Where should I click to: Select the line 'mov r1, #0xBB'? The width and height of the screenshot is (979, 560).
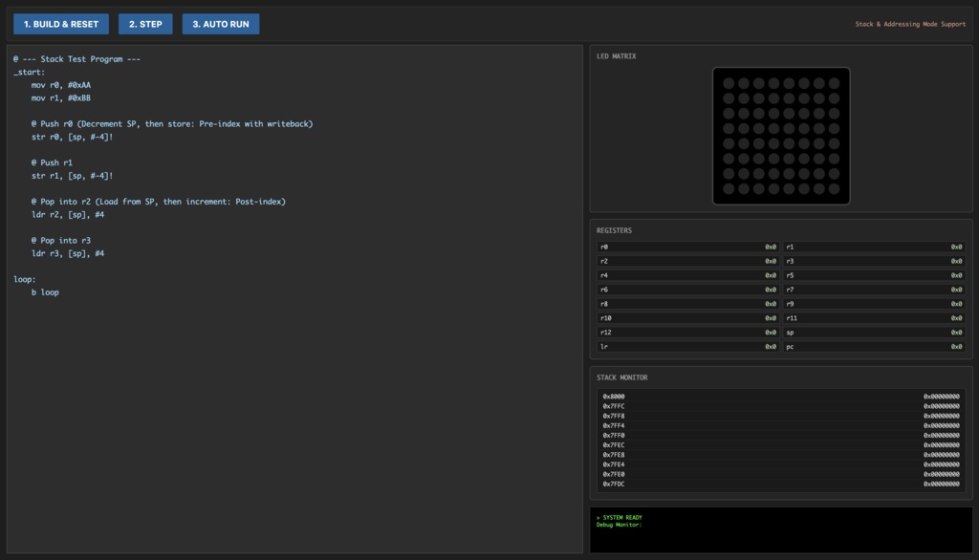[x=61, y=98]
